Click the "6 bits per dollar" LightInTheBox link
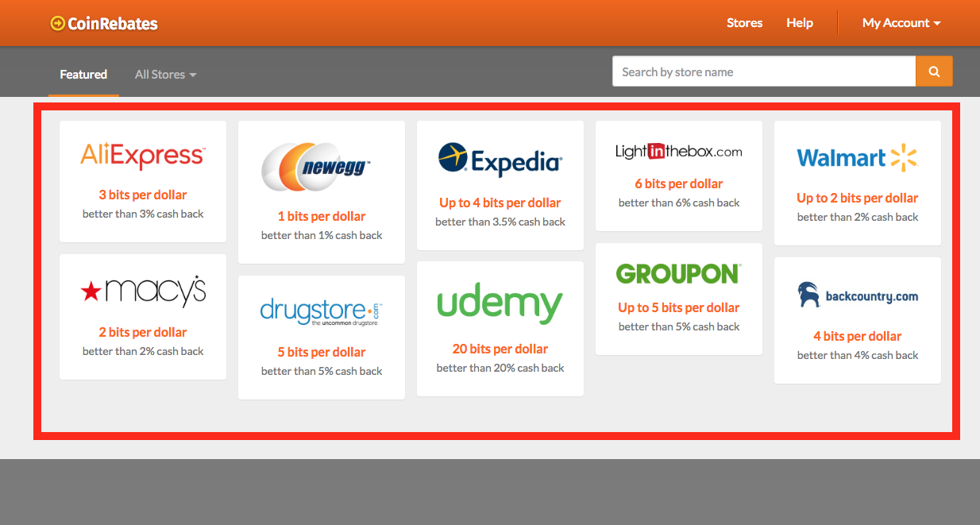 pyautogui.click(x=679, y=183)
